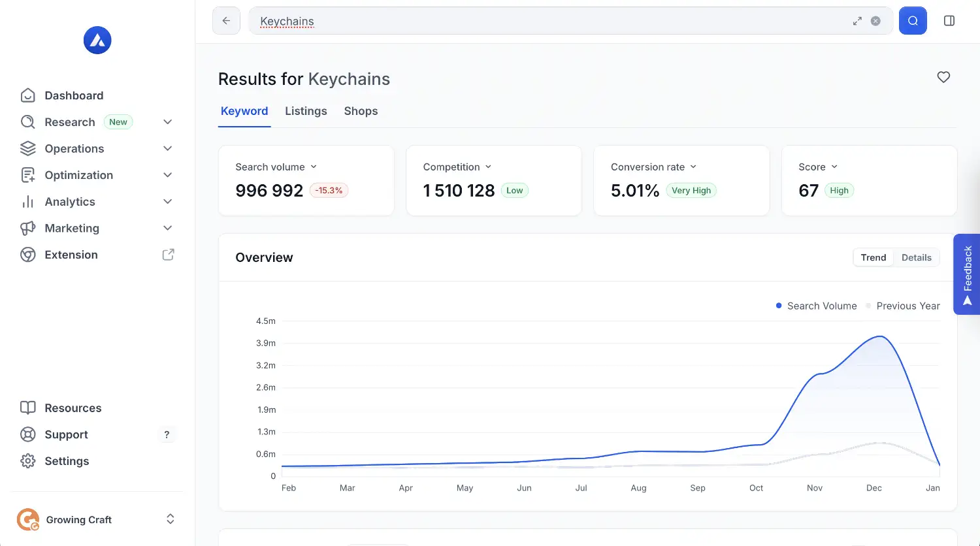
Task: Expand the Marketing menu chevron
Action: click(x=167, y=228)
